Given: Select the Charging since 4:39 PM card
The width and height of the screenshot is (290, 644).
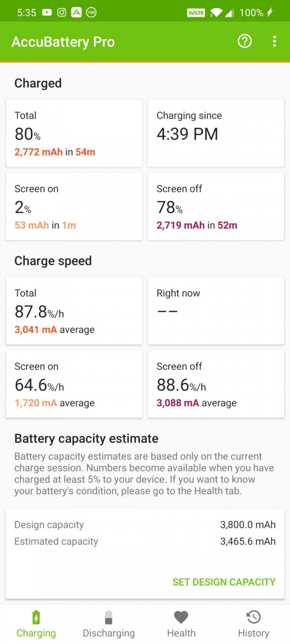Looking at the screenshot, I should (216, 133).
